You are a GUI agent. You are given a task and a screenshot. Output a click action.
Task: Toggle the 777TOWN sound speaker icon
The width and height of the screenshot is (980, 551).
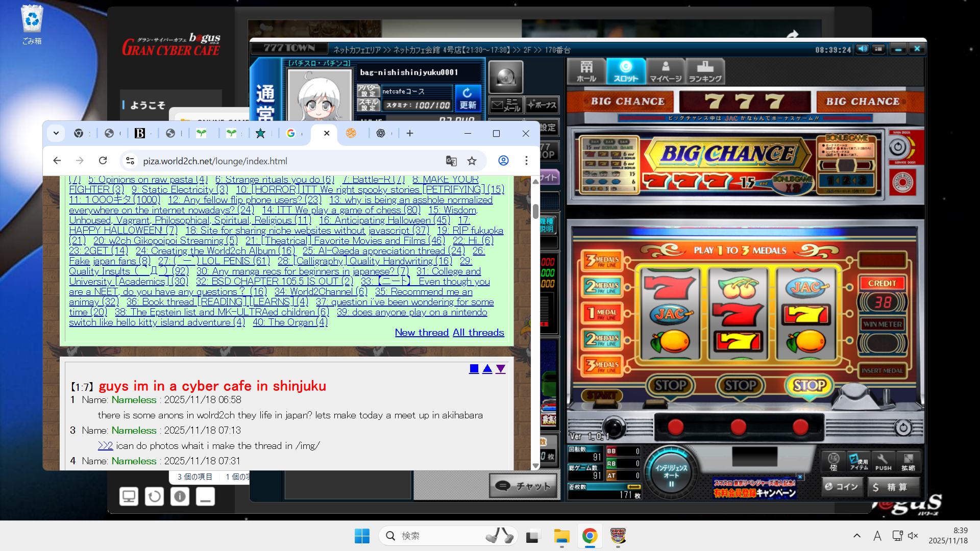point(863,49)
